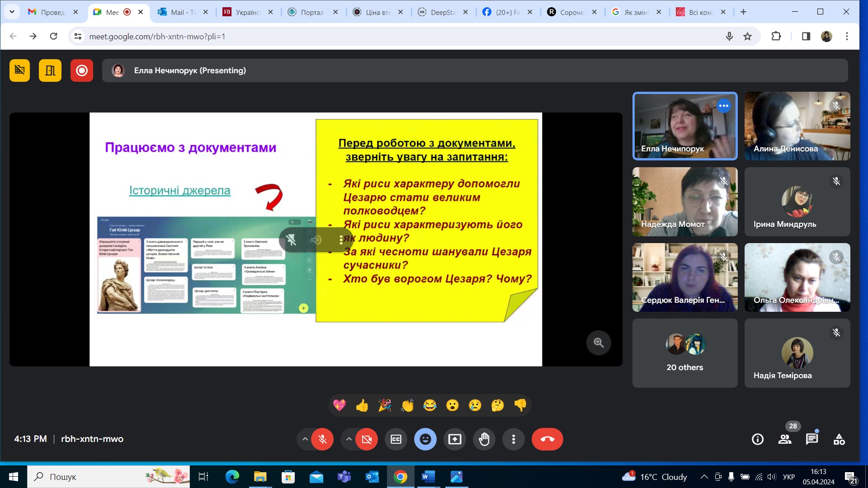Send thumbs up reaction
The width and height of the screenshot is (868, 488).
pos(362,405)
